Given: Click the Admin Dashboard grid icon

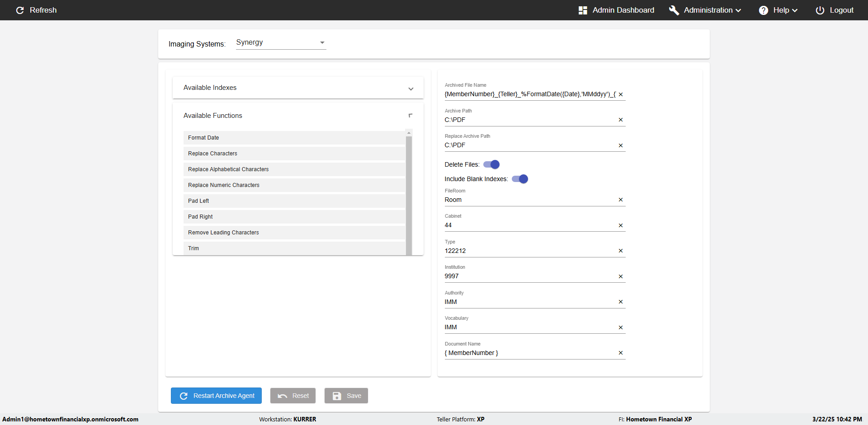Looking at the screenshot, I should [x=583, y=10].
